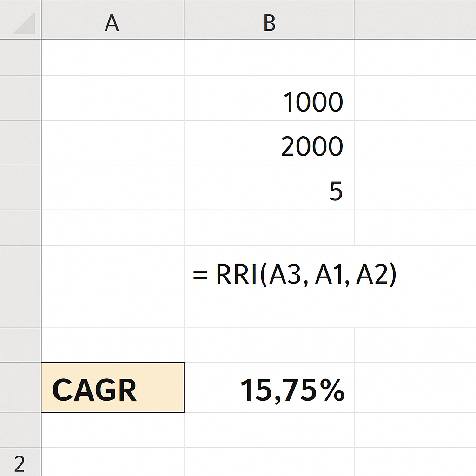Select the column A header
This screenshot has width=476, height=476.
[x=112, y=21]
